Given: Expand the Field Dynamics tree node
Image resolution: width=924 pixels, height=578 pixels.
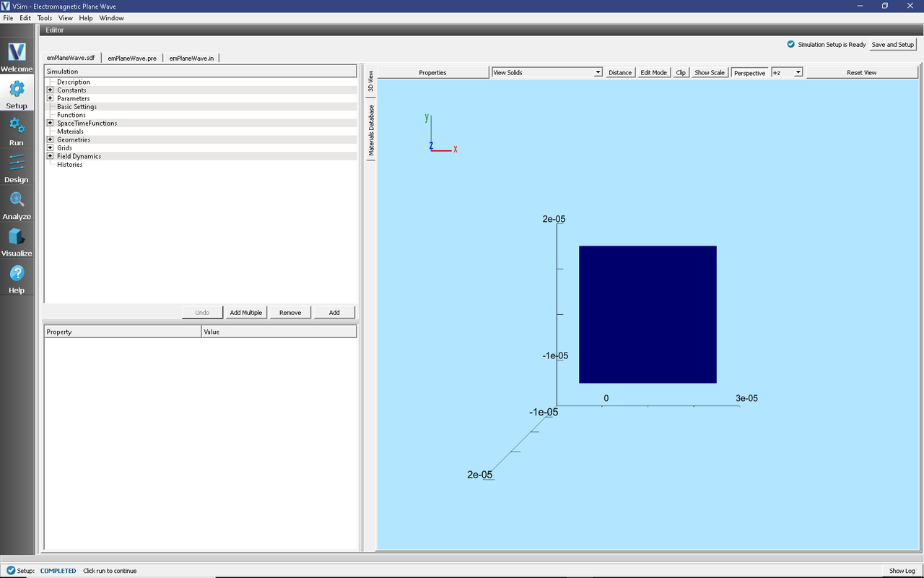Looking at the screenshot, I should pos(50,156).
